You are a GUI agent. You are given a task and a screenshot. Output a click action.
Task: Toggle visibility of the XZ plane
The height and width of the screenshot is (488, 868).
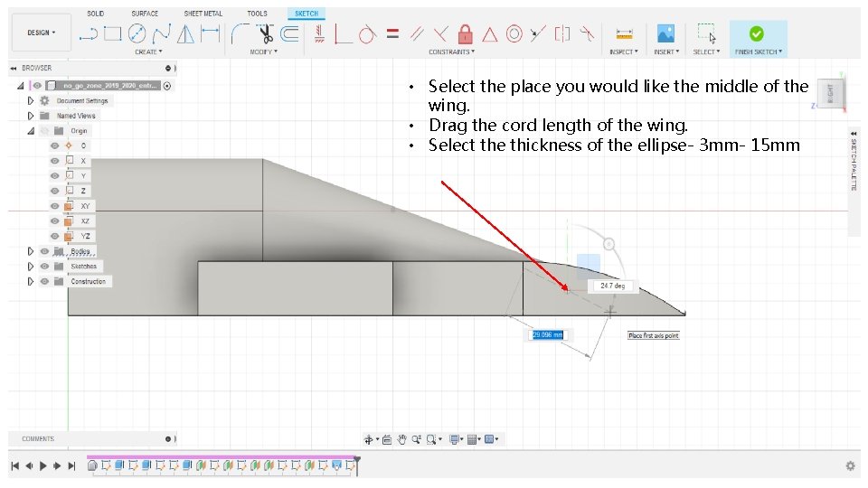[x=54, y=221]
